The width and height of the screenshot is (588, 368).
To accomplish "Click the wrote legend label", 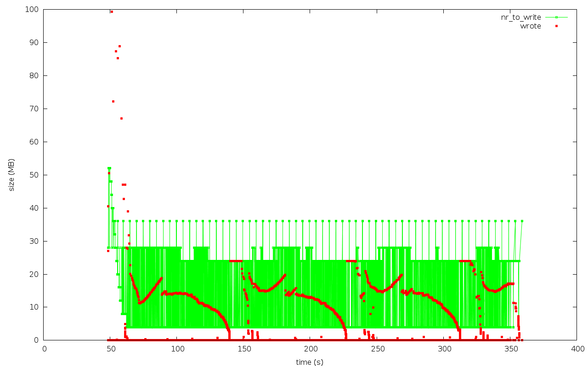I will click(x=531, y=26).
